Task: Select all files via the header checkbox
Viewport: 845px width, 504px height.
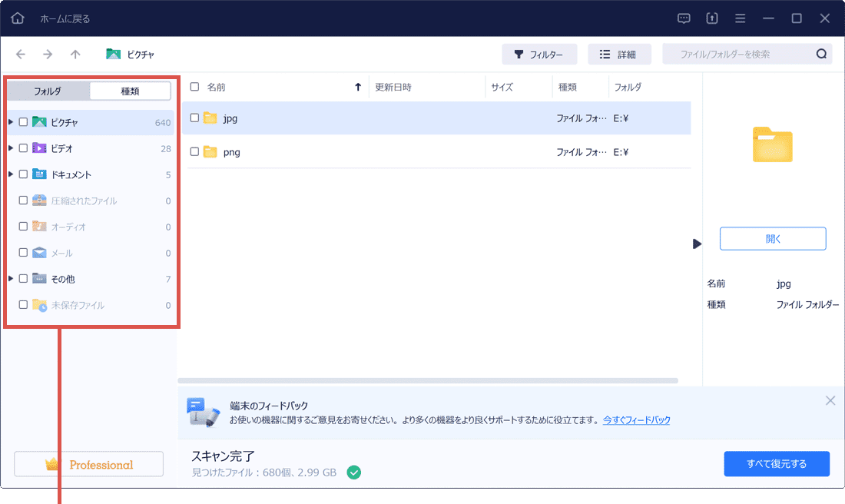Action: click(x=195, y=87)
